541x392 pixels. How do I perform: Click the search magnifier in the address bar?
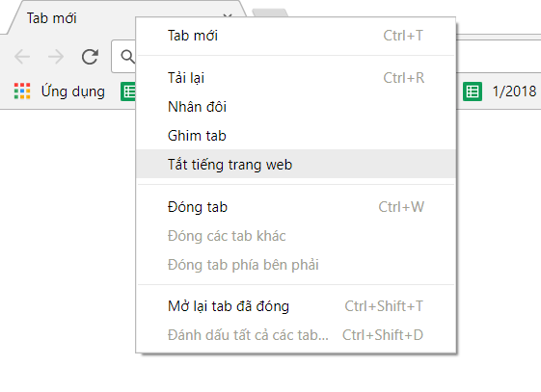coord(127,56)
